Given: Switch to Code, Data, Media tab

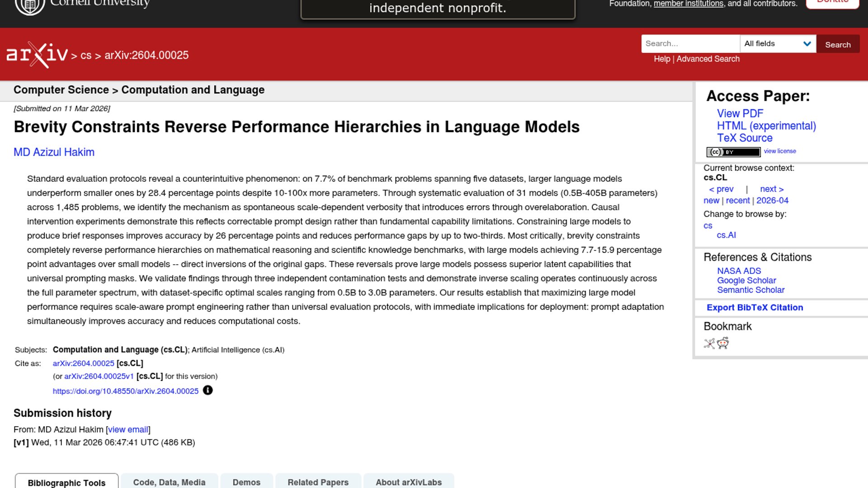Looking at the screenshot, I should point(169,482).
